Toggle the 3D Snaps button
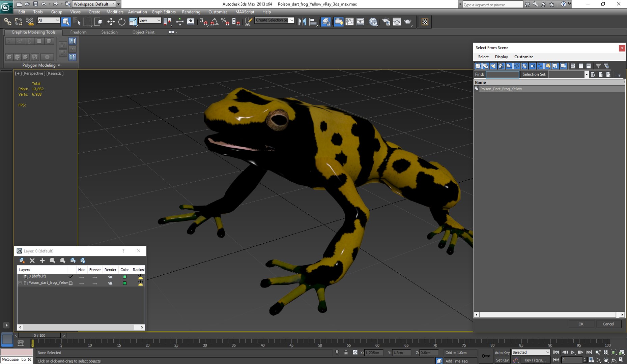This screenshot has width=627, height=364. pos(203,22)
